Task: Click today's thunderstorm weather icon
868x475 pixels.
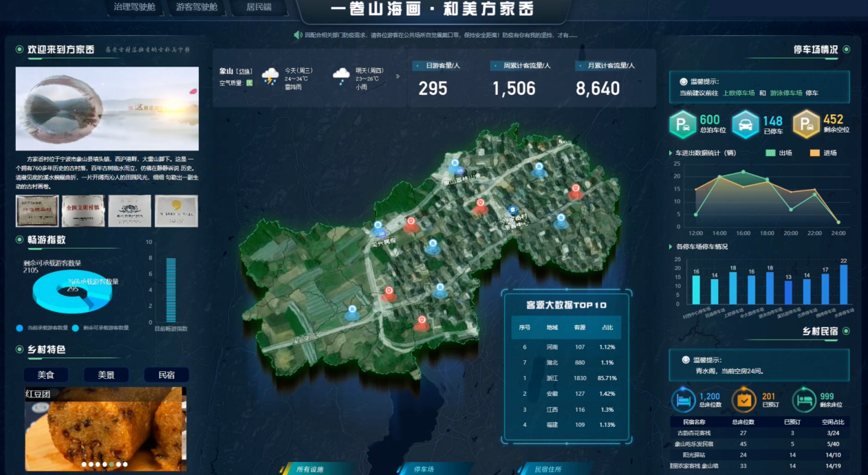Action: click(270, 76)
